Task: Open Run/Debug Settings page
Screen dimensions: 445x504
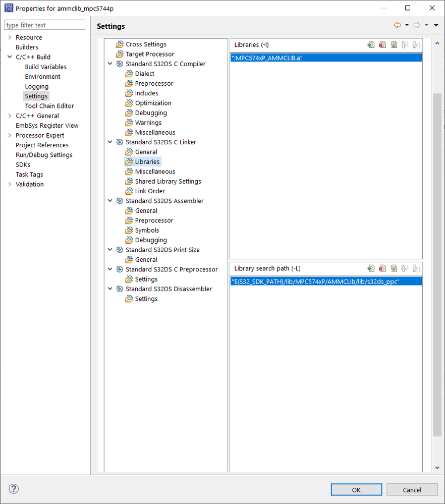Action: point(44,155)
